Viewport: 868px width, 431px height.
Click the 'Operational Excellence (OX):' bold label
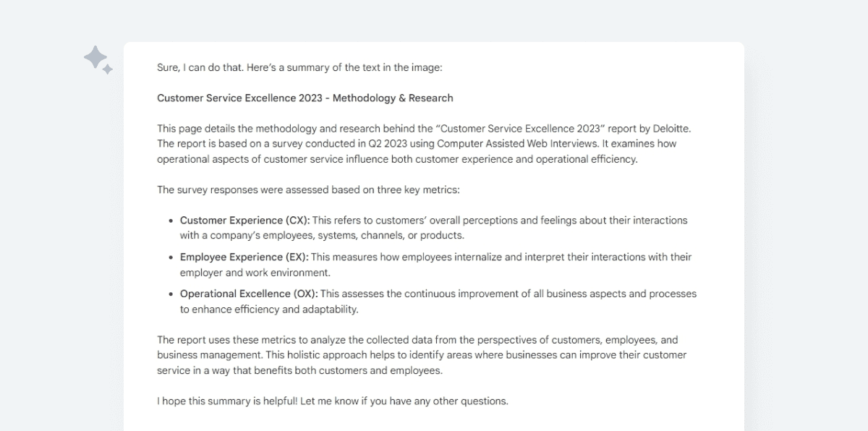click(x=249, y=294)
